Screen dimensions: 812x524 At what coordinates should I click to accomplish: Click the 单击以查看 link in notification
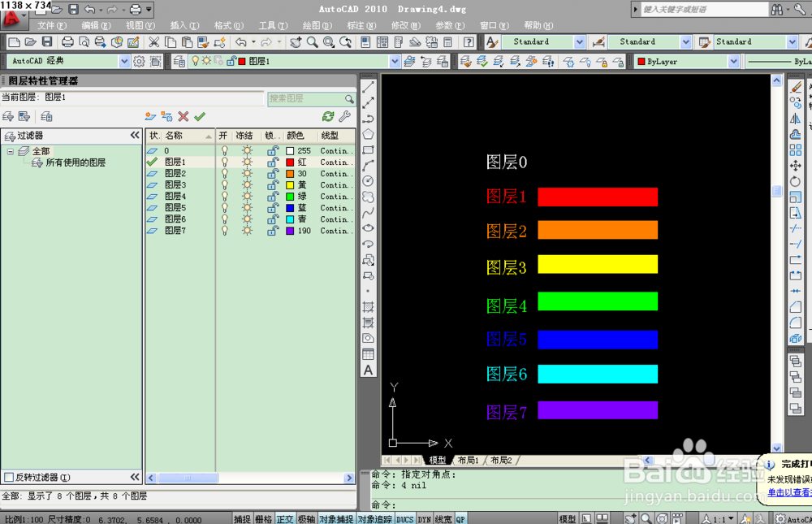789,492
